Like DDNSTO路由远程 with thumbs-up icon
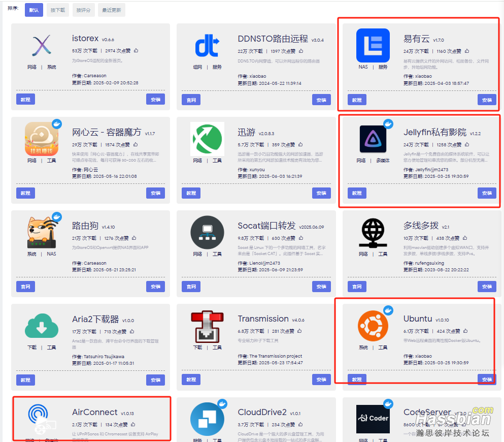 [301, 51]
